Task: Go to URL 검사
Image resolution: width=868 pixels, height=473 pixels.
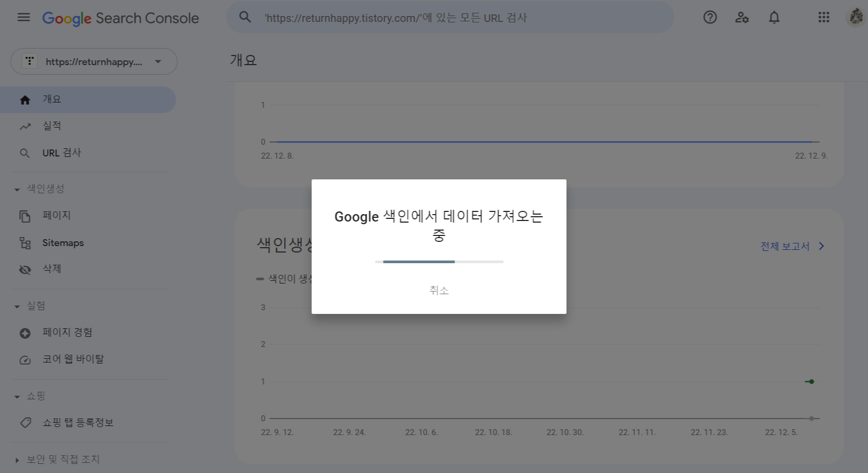Action: 88,153
